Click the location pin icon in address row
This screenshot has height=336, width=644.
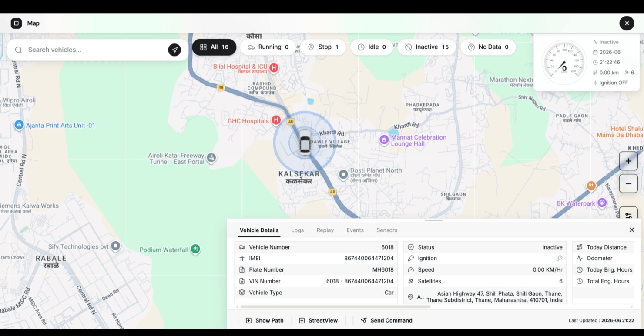[x=410, y=297]
